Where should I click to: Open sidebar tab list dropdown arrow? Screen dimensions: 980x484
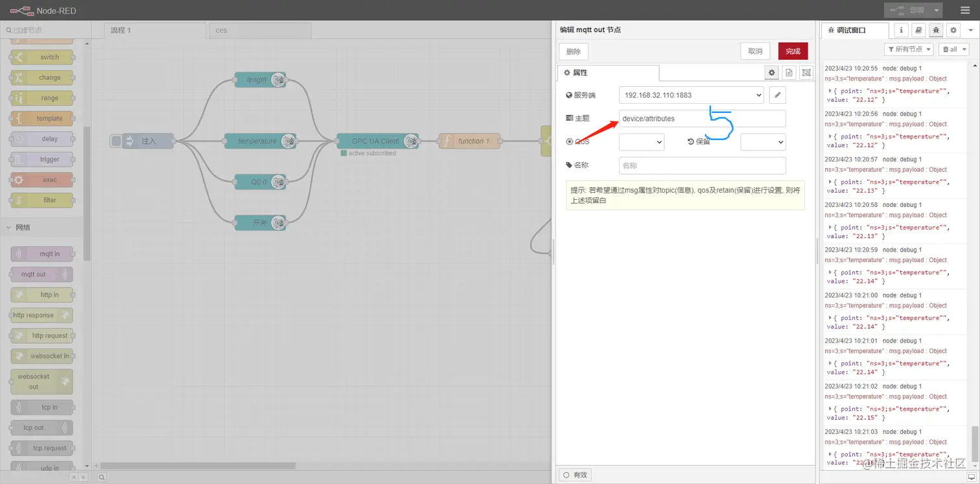(971, 30)
